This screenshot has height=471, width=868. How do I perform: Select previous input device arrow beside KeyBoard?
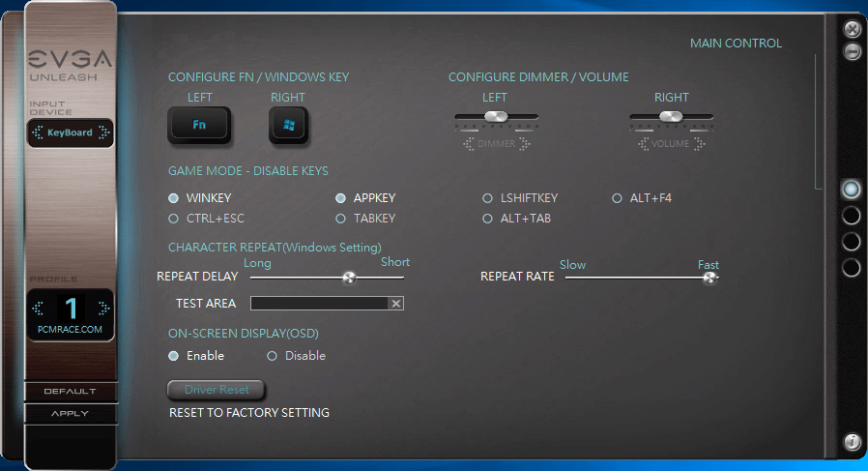point(38,132)
